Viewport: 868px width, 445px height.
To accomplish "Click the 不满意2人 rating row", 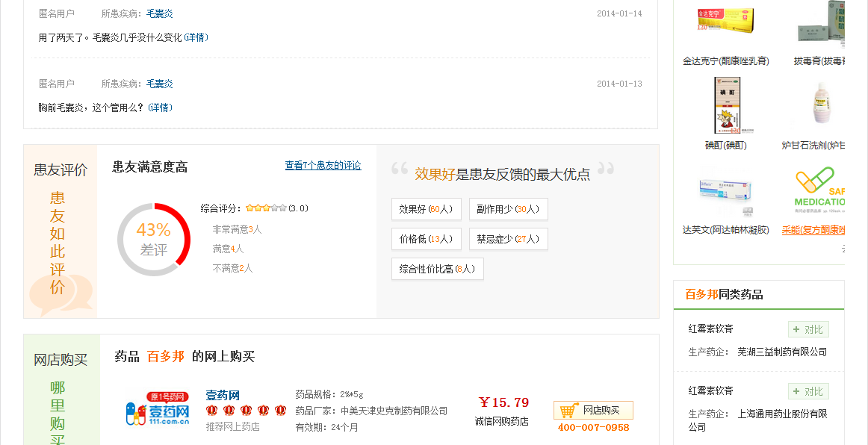I will tap(232, 269).
